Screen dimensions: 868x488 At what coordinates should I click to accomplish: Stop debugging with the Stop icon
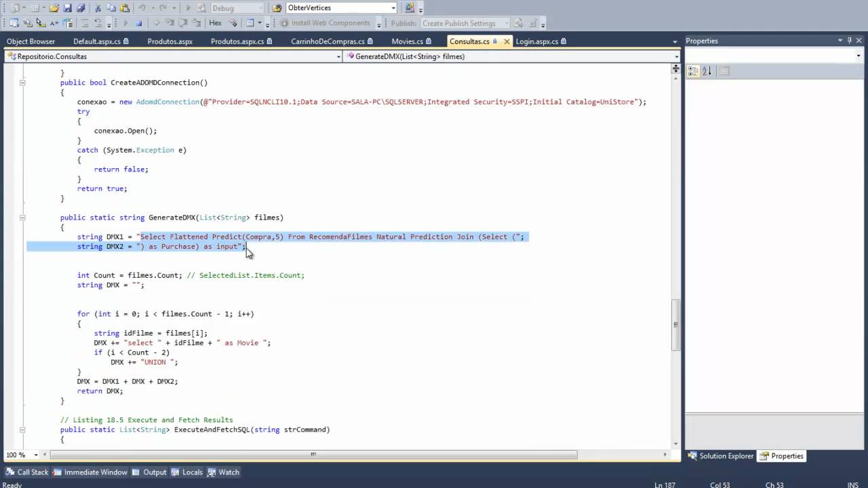pyautogui.click(x=139, y=23)
